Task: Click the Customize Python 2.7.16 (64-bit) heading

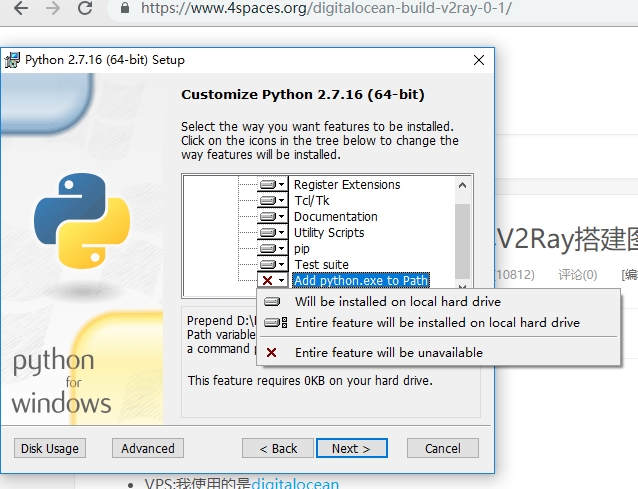Action: coord(303,94)
